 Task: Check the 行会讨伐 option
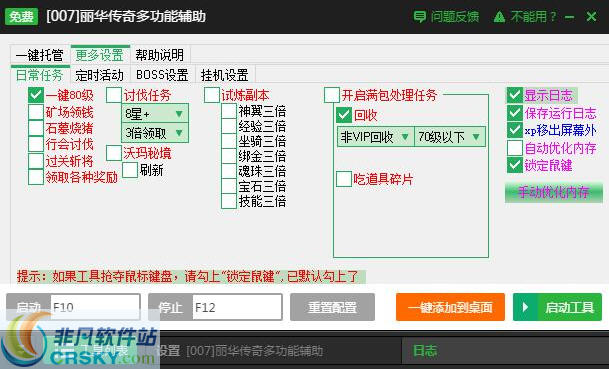coord(36,144)
